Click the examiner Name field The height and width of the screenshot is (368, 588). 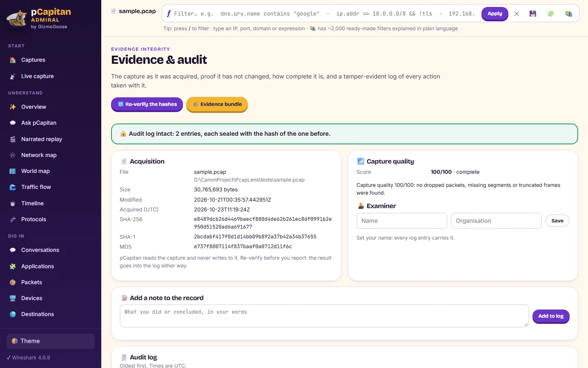(x=402, y=221)
